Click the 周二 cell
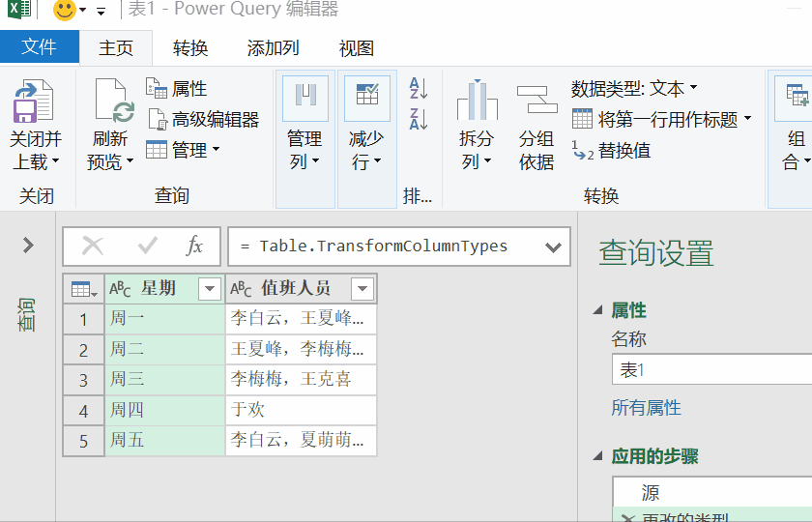812x522 pixels. point(164,349)
